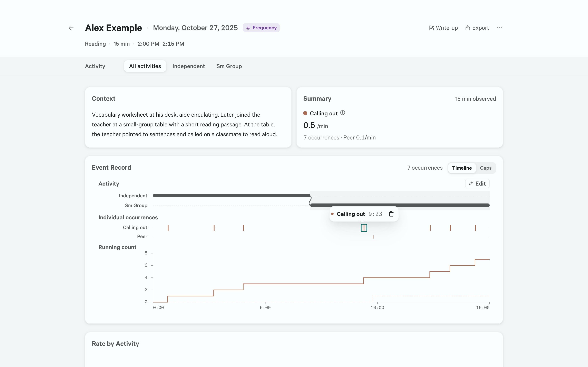Switch Event Record to Gaps view

486,168
